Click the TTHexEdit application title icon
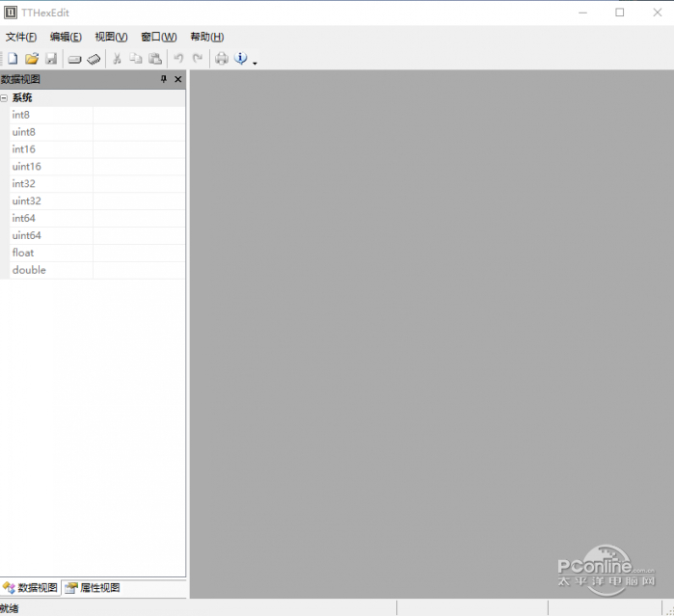Viewport: 674px width, 616px height. (x=11, y=13)
